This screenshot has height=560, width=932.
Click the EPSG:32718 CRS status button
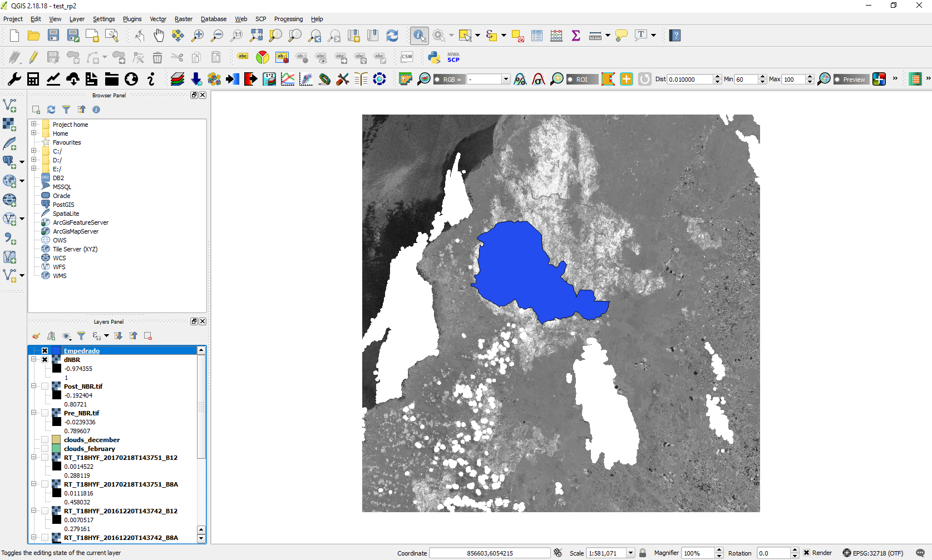[872, 553]
